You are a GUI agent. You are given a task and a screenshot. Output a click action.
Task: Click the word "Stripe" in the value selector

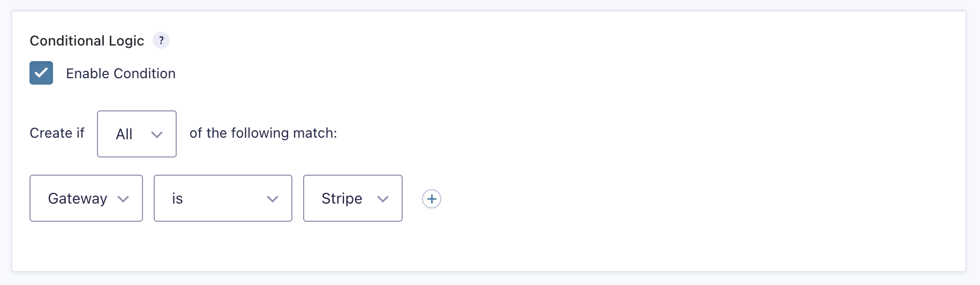(x=342, y=199)
